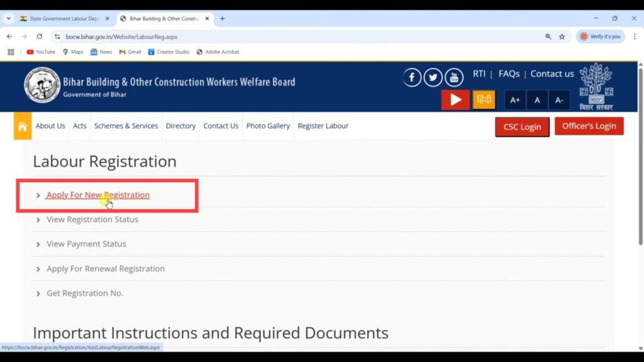Reload the page
This screenshot has width=644, height=362.
40,36
